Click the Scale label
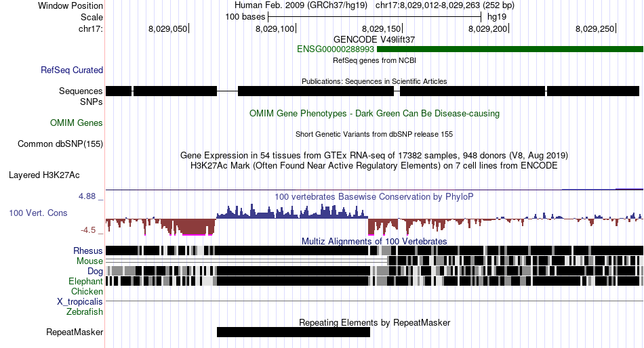The width and height of the screenshot is (644, 348). [92, 17]
